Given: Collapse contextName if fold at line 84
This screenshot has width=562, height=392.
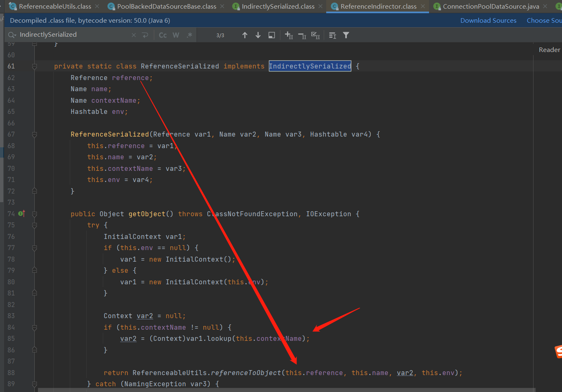Looking at the screenshot, I should pos(35,327).
